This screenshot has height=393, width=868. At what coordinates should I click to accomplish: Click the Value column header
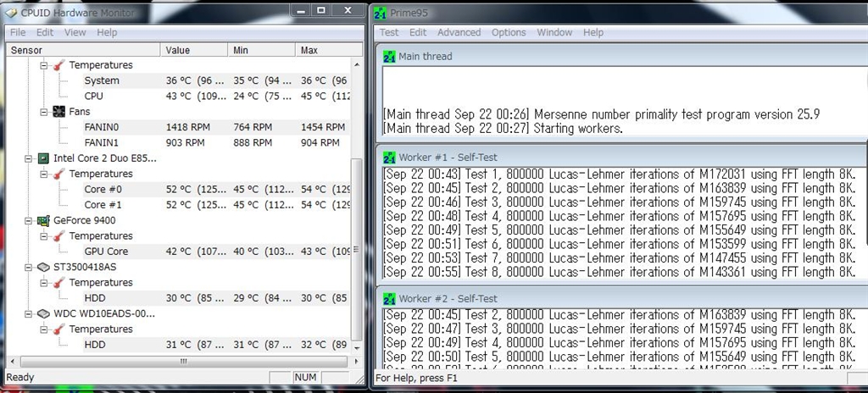pos(194,50)
